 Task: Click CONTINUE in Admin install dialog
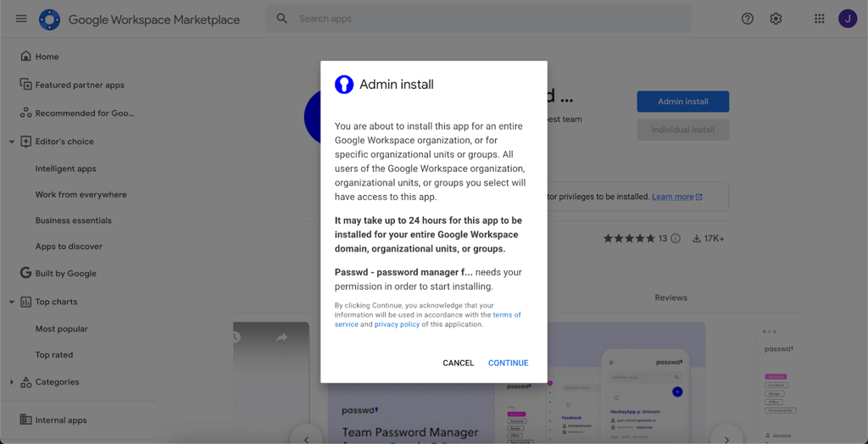[509, 364]
